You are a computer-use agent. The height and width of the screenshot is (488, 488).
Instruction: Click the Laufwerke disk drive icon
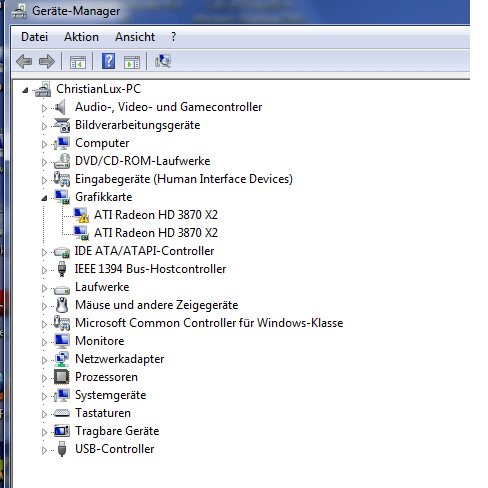point(62,289)
